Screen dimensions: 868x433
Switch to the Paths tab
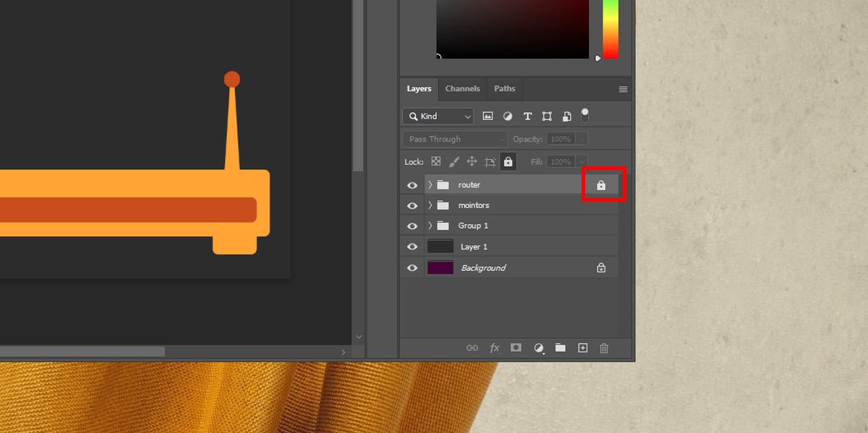coord(504,89)
